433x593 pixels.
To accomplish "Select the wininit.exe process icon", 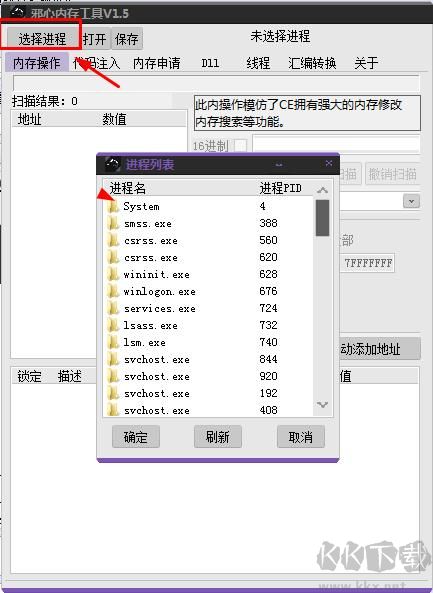I will pyautogui.click(x=113, y=275).
